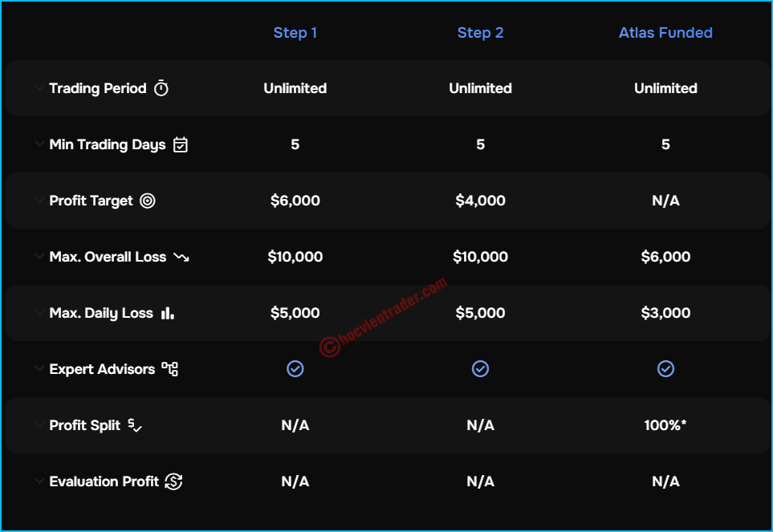Click the $6,000 Step 1 profit target value
This screenshot has width=773, height=532.
295,201
